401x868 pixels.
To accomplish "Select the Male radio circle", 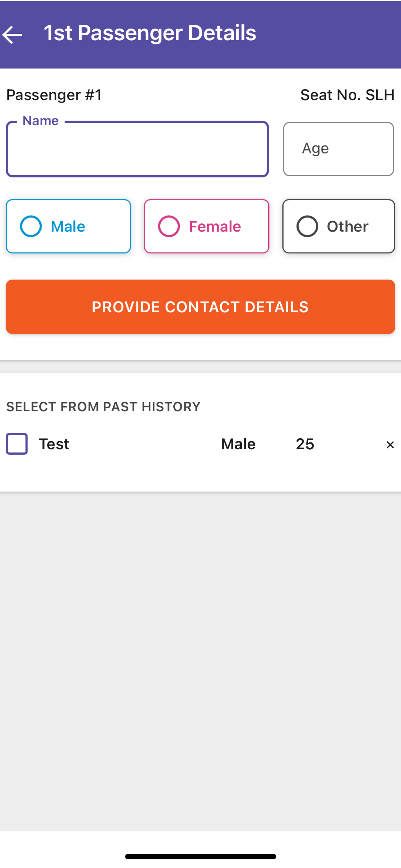I will tap(31, 226).
